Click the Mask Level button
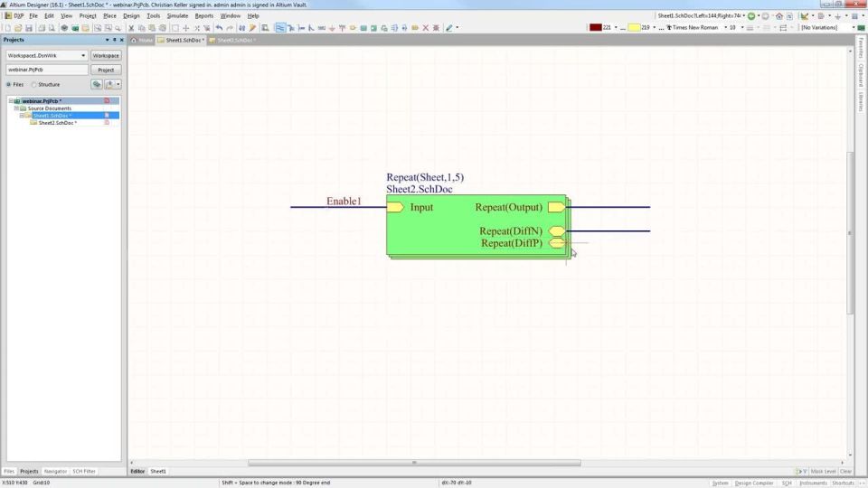Image resolution: width=868 pixels, height=488 pixels. (x=823, y=472)
